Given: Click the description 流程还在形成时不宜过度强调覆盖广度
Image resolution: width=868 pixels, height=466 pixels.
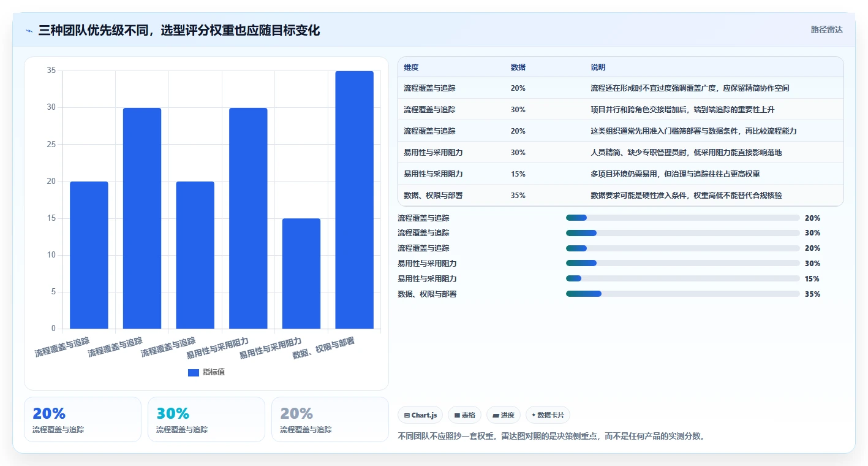Looking at the screenshot, I should coord(690,88).
